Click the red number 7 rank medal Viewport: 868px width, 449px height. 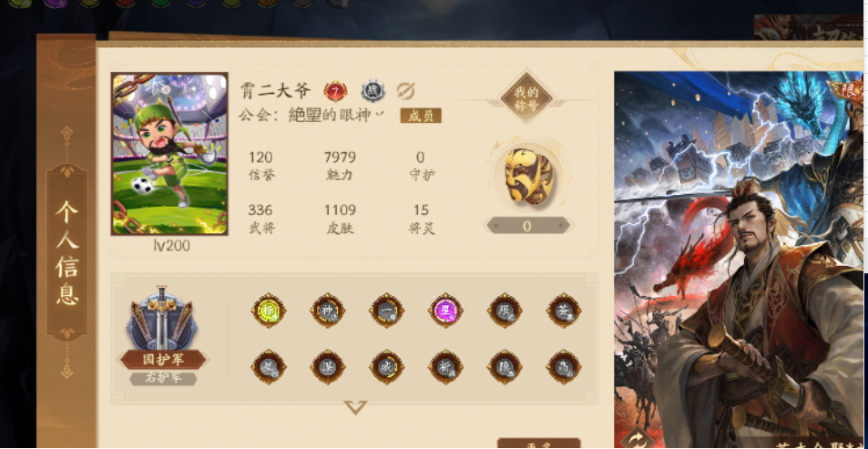click(335, 91)
